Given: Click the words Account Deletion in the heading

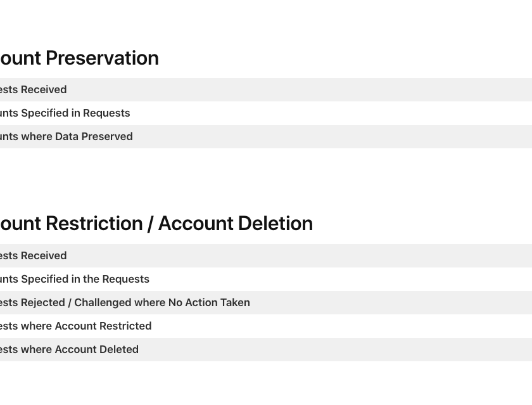Looking at the screenshot, I should [235, 223].
